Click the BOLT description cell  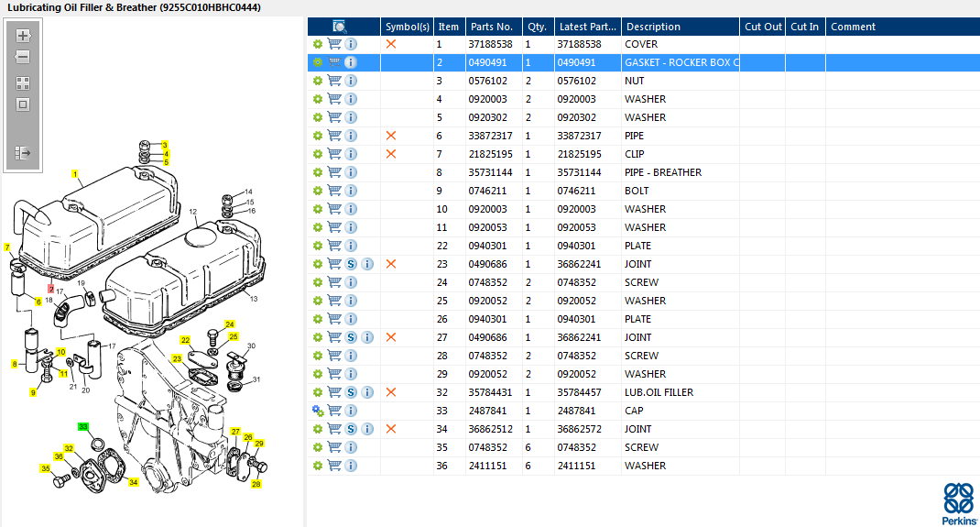(680, 191)
